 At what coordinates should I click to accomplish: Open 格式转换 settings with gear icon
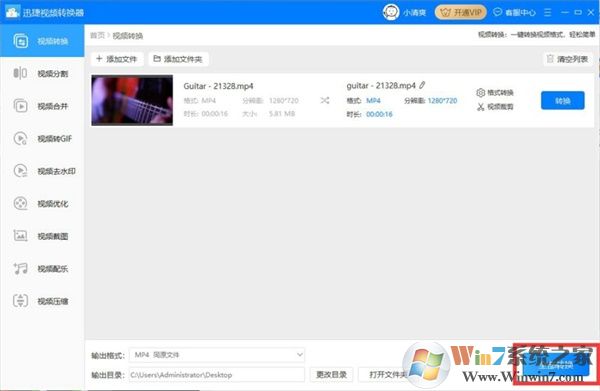click(x=494, y=93)
